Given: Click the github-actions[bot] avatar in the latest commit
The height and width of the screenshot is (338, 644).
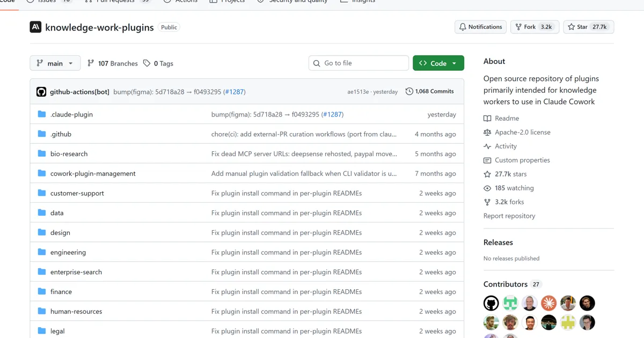Looking at the screenshot, I should click(x=41, y=92).
